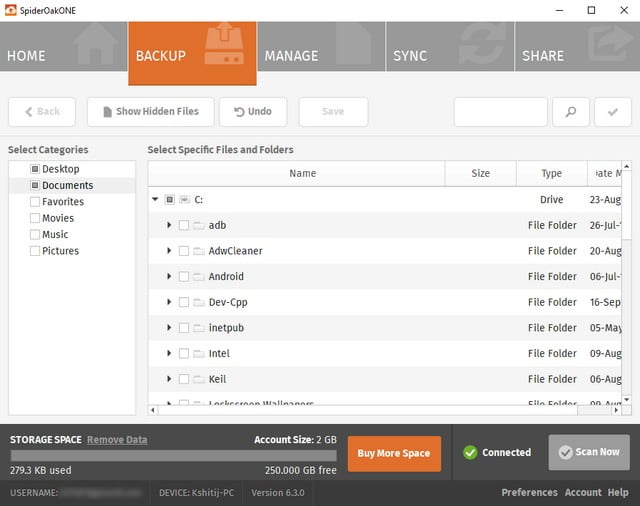Click Show Hidden Files button
The height and width of the screenshot is (506, 640).
(x=151, y=111)
